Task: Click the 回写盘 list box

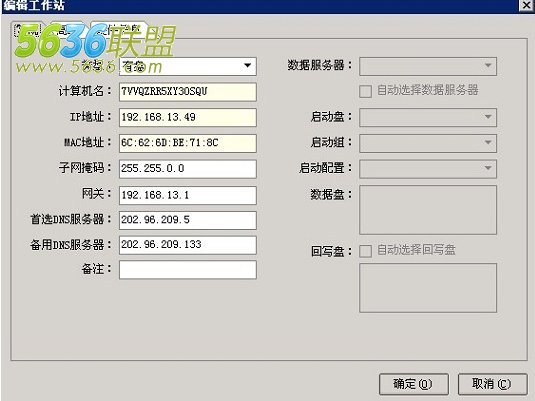Action: pos(428,288)
